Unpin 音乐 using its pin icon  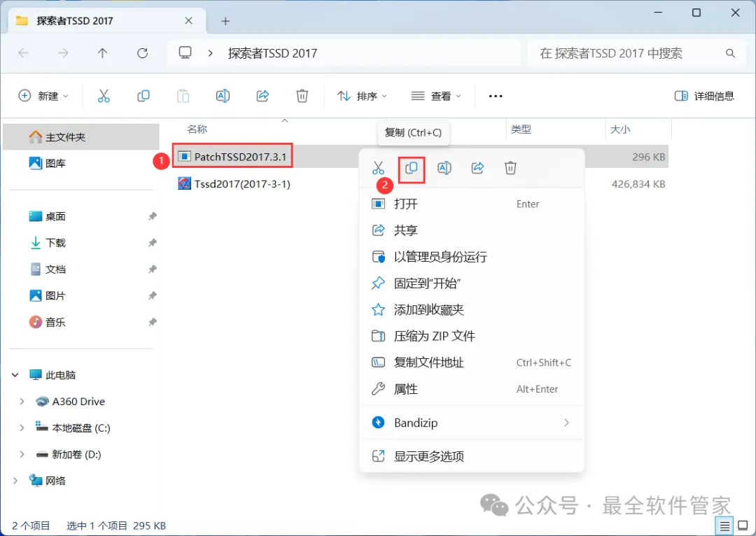[x=153, y=322]
